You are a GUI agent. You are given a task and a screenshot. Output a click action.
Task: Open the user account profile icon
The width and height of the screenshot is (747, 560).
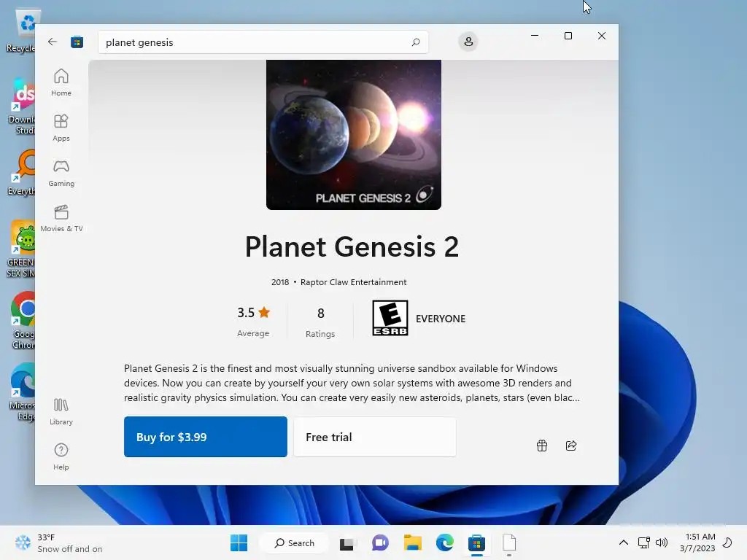pyautogui.click(x=468, y=42)
